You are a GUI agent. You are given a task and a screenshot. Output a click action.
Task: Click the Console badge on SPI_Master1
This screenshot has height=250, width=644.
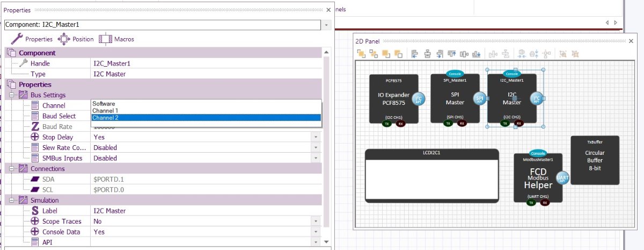point(455,74)
